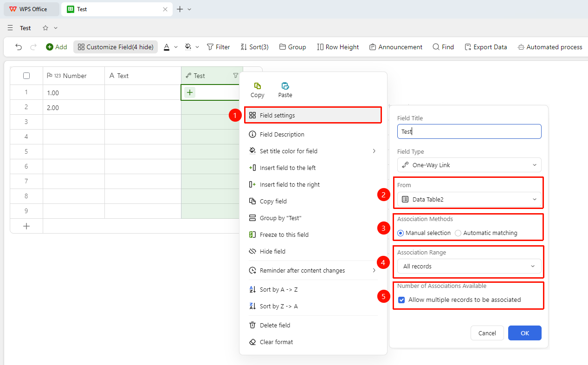Click the OK button

click(525, 333)
